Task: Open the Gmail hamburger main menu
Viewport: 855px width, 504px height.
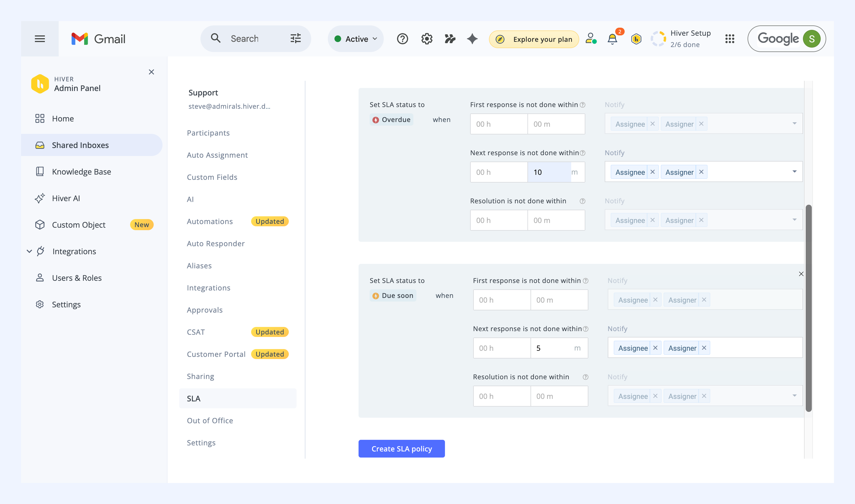Action: pyautogui.click(x=40, y=39)
